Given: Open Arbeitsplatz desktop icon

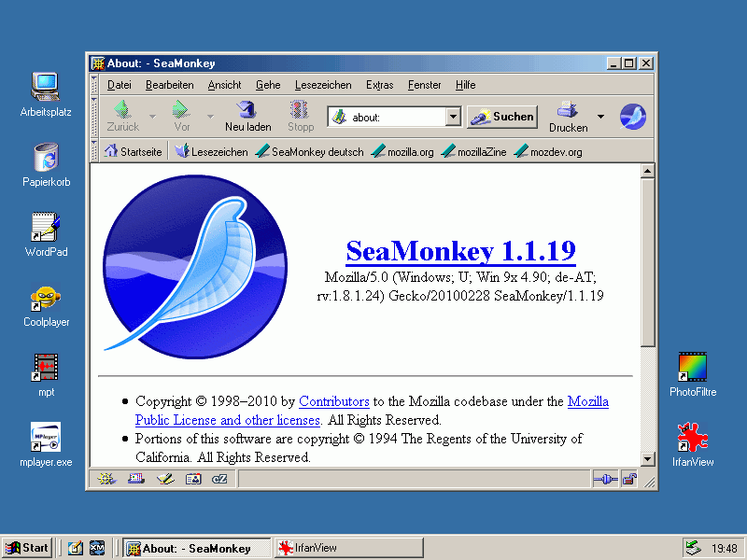Looking at the screenshot, I should (x=46, y=94).
